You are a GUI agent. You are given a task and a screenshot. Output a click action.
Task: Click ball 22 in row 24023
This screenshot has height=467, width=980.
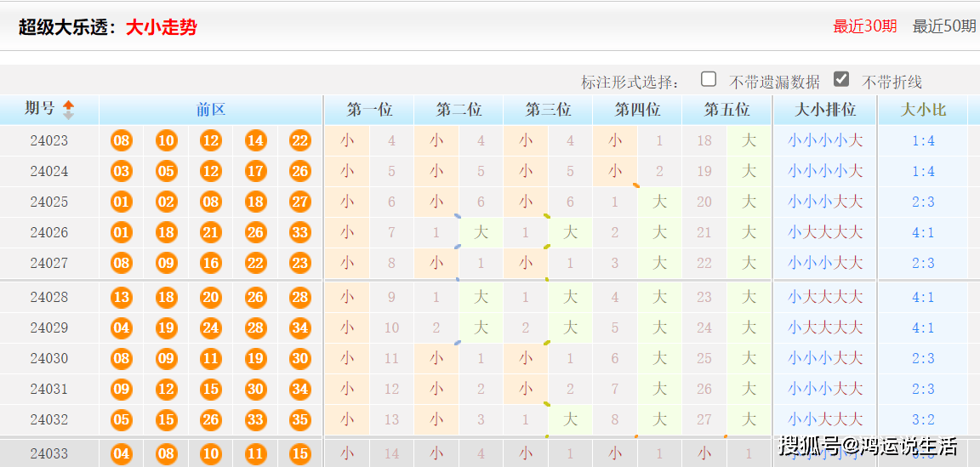tap(300, 140)
